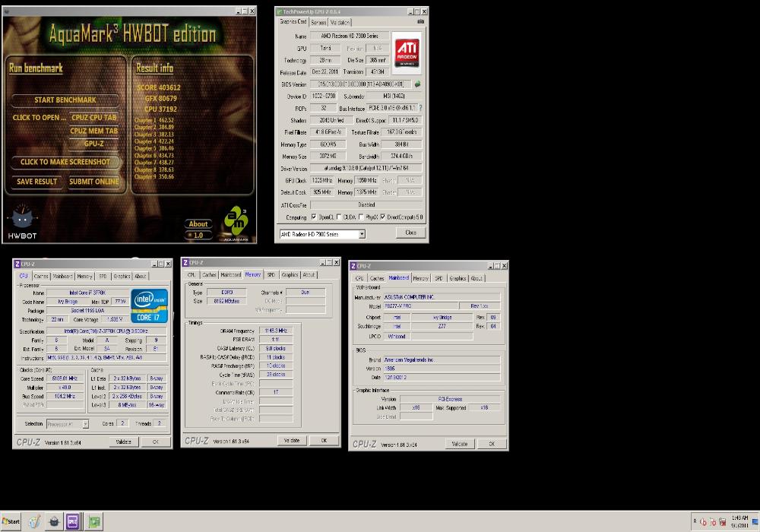Screen dimensions: 760x532
Task: Open AquaMark About button
Action: (198, 224)
